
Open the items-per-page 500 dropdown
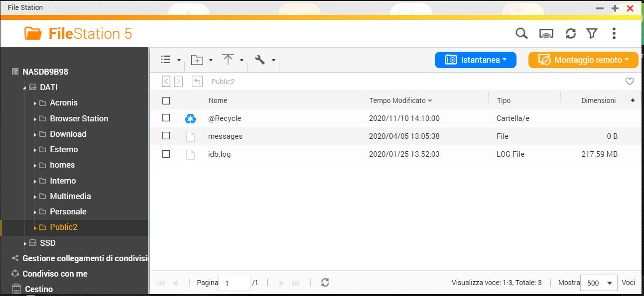(x=599, y=283)
